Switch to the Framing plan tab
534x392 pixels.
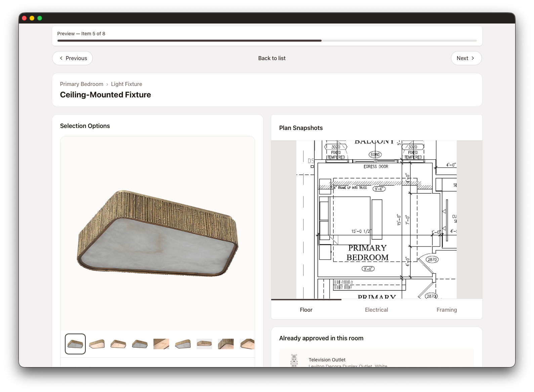click(447, 310)
